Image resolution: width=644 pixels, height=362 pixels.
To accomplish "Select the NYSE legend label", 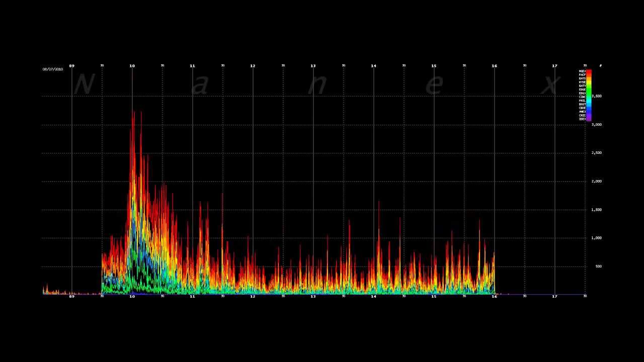I will click(x=582, y=82).
